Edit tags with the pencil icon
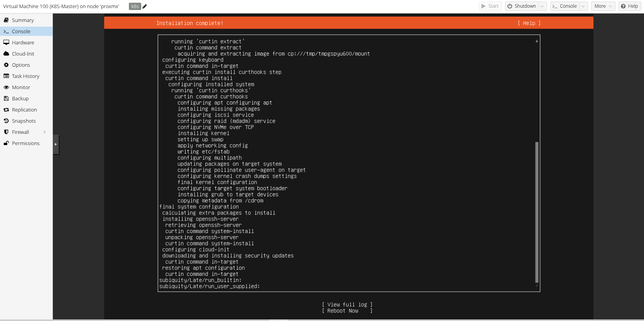 click(x=145, y=6)
